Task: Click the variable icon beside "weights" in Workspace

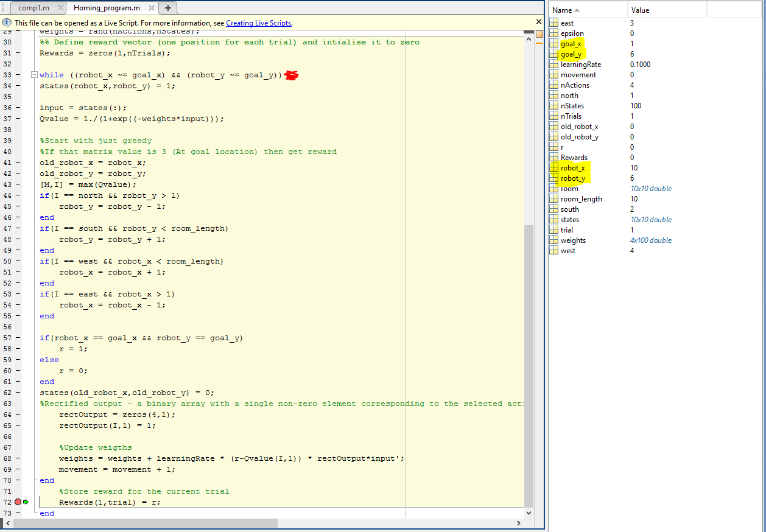Action: pos(553,240)
